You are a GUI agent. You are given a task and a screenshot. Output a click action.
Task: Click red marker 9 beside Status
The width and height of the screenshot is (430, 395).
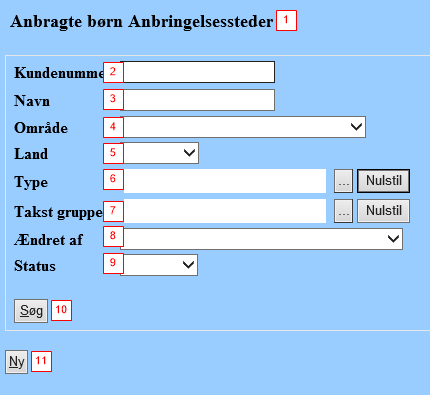[x=113, y=263]
